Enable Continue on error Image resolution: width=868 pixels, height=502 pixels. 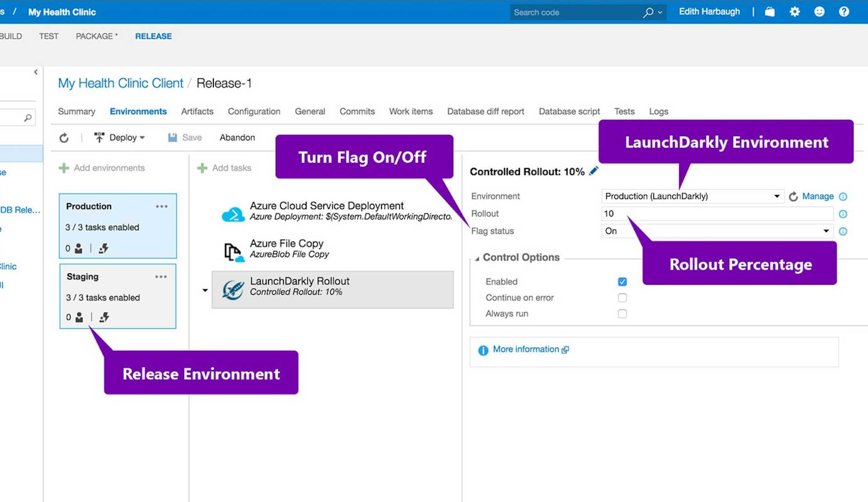point(623,298)
